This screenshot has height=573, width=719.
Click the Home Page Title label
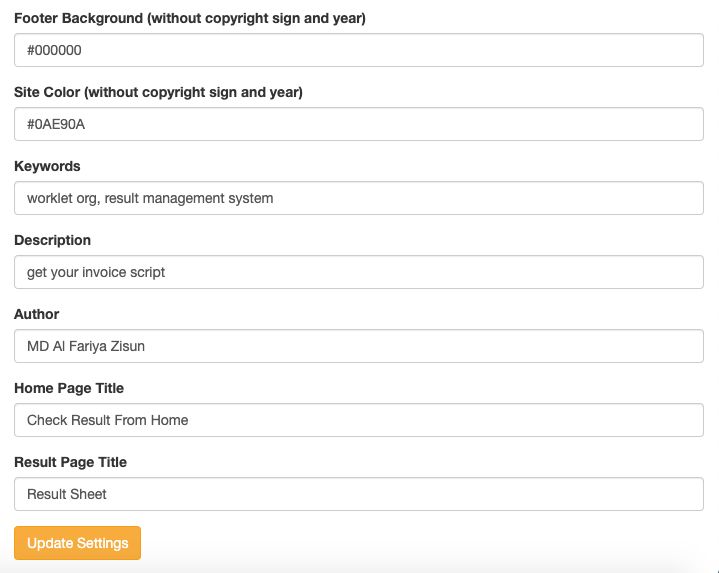click(69, 388)
